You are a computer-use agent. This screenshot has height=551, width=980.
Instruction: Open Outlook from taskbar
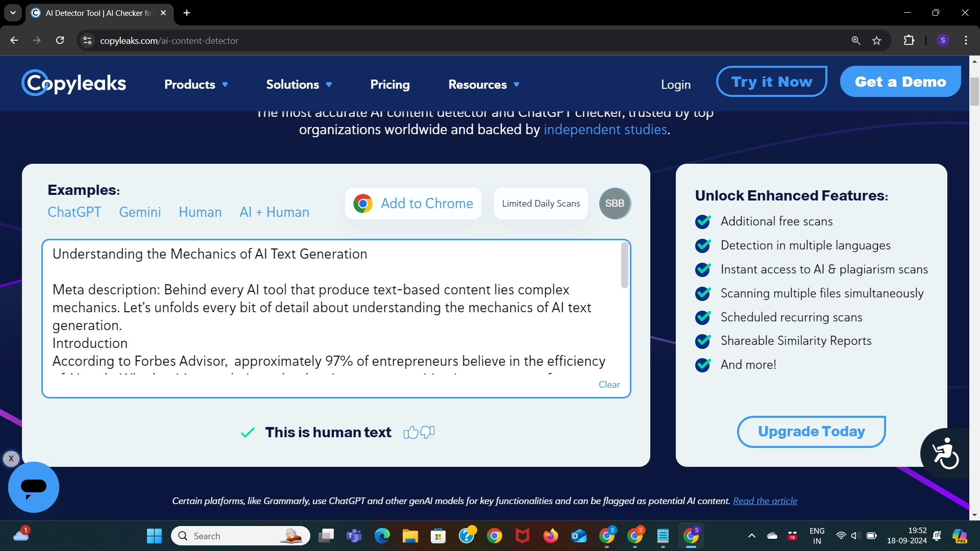[x=579, y=536]
